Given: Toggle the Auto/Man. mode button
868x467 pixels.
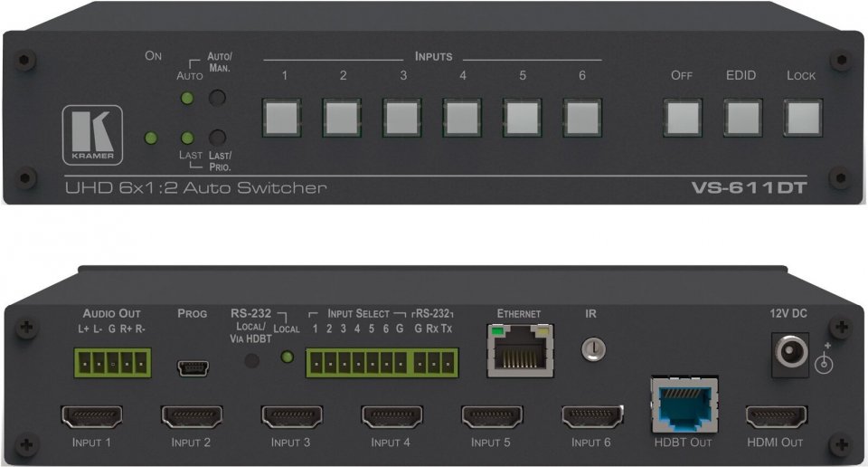Looking at the screenshot, I should pos(217,100).
